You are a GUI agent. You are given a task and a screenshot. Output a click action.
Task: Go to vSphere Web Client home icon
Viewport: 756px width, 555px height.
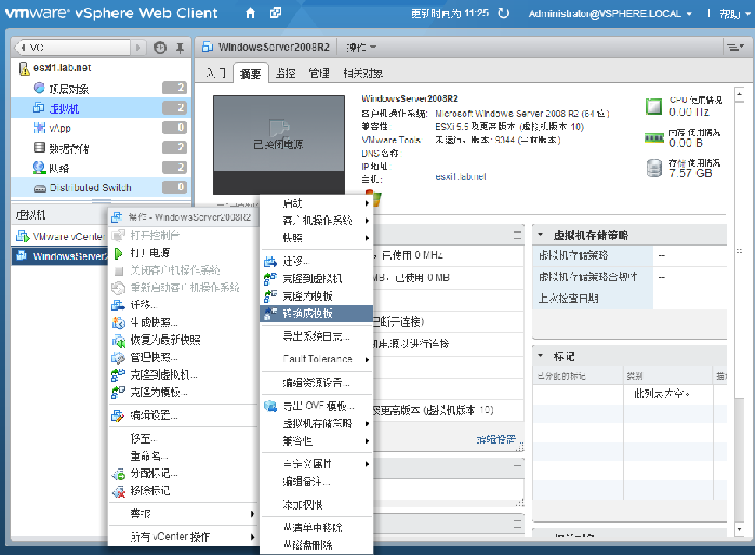250,13
